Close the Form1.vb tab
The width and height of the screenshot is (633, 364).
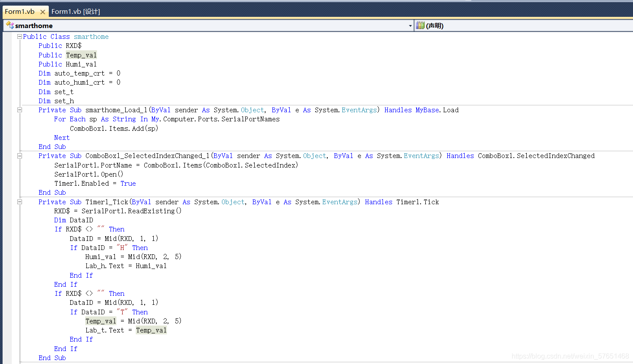pos(42,12)
